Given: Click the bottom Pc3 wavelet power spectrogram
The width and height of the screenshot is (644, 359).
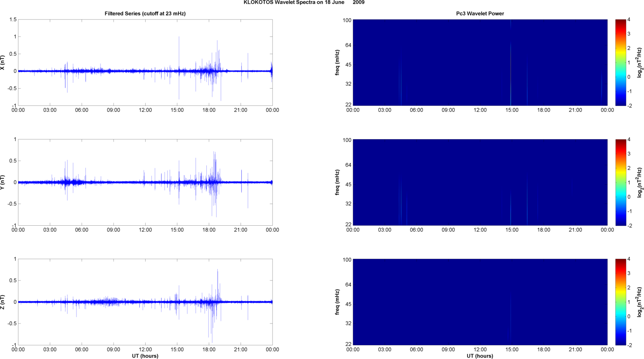Looking at the screenshot, I should pyautogui.click(x=480, y=302).
